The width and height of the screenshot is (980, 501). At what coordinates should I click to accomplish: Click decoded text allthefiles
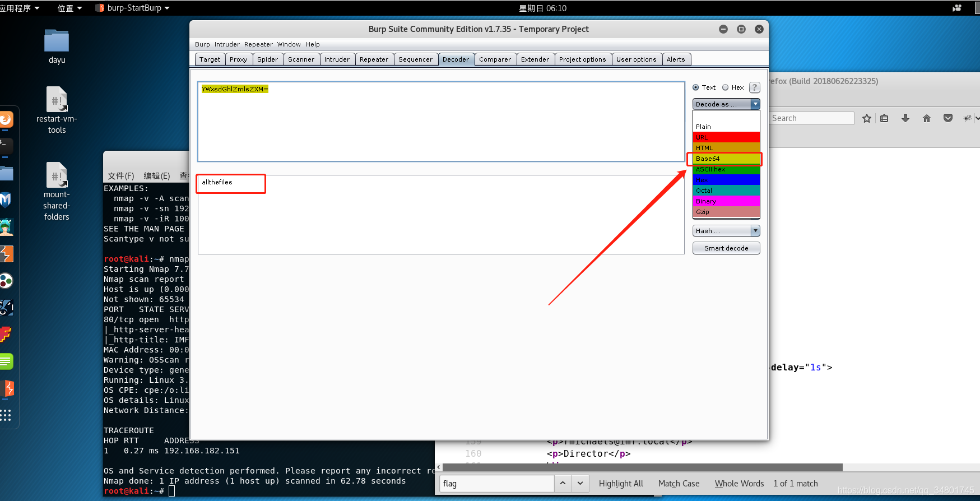pyautogui.click(x=217, y=182)
